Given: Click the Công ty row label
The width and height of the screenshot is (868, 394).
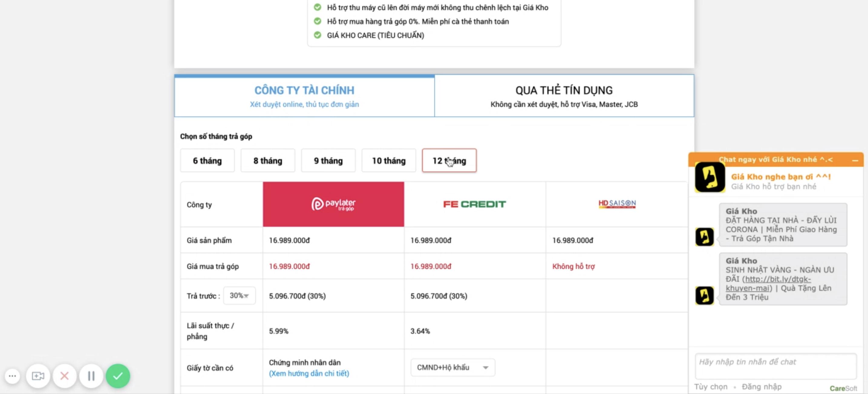Looking at the screenshot, I should (199, 205).
